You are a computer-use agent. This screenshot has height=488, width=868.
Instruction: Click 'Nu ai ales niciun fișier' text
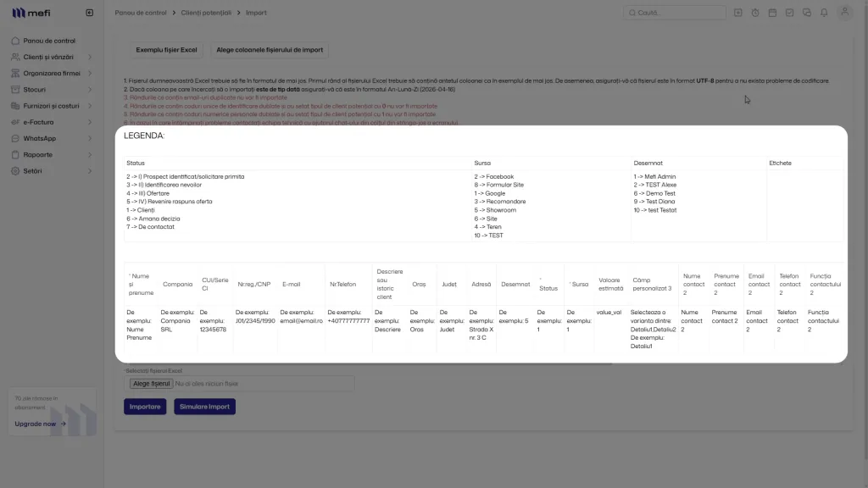pyautogui.click(x=207, y=384)
